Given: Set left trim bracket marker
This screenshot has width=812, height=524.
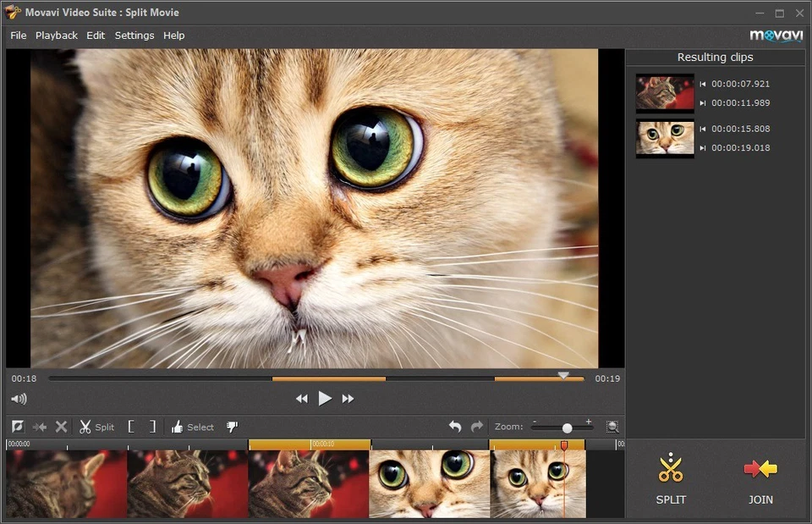Looking at the screenshot, I should [133, 427].
